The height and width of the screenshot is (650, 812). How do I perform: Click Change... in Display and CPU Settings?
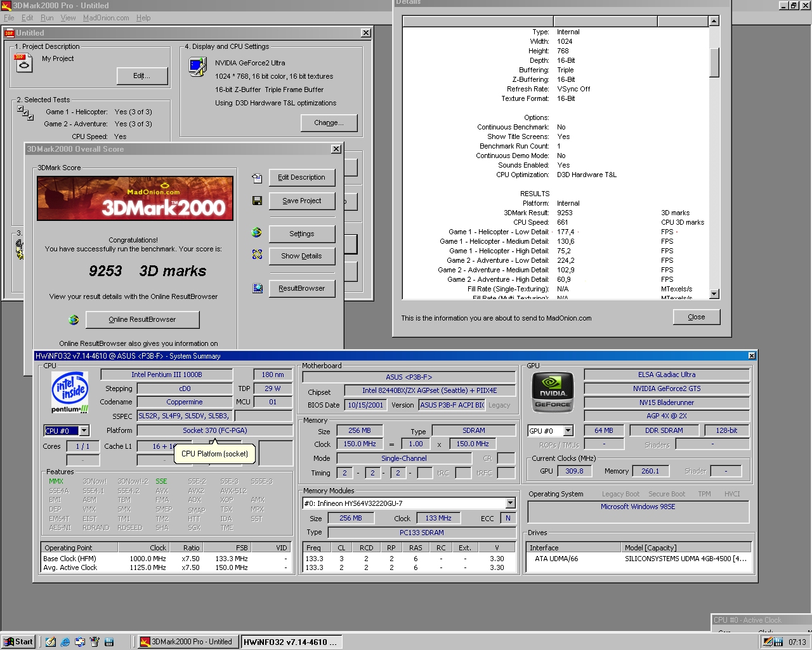click(x=329, y=123)
